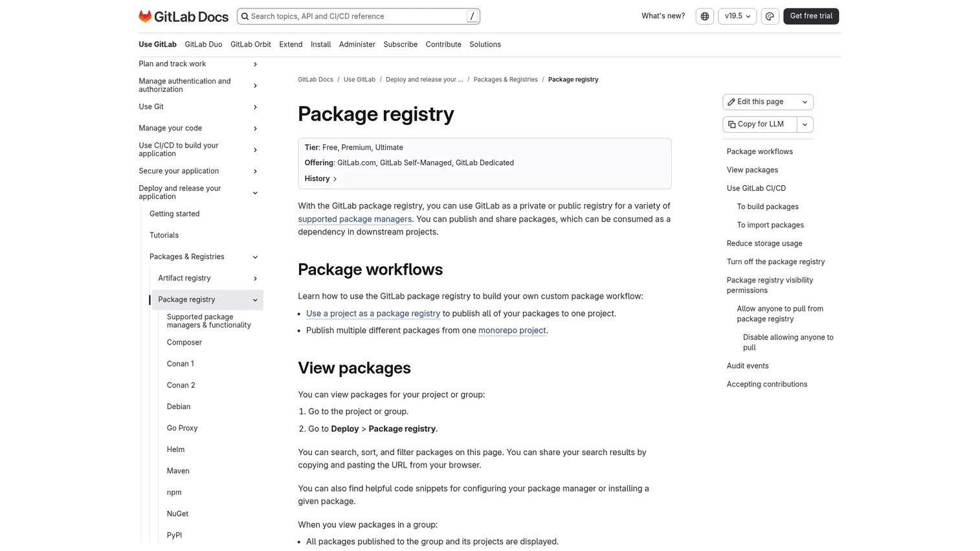Expand the Secure your application chevron

255,171
